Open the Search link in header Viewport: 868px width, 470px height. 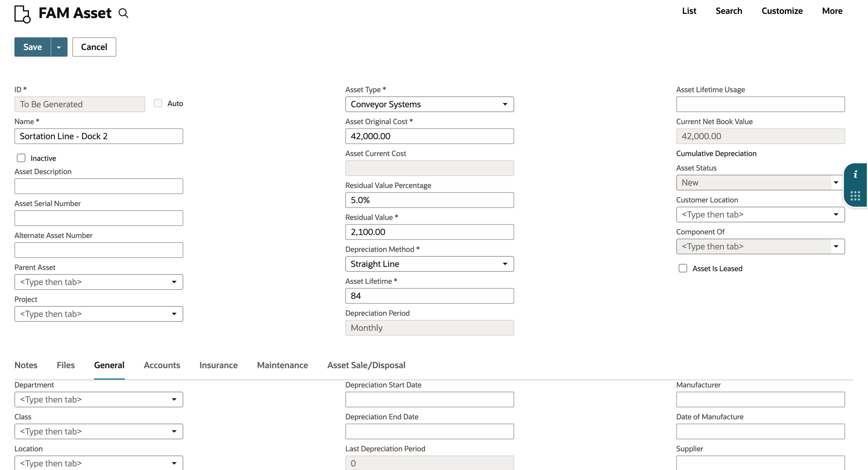pos(729,11)
